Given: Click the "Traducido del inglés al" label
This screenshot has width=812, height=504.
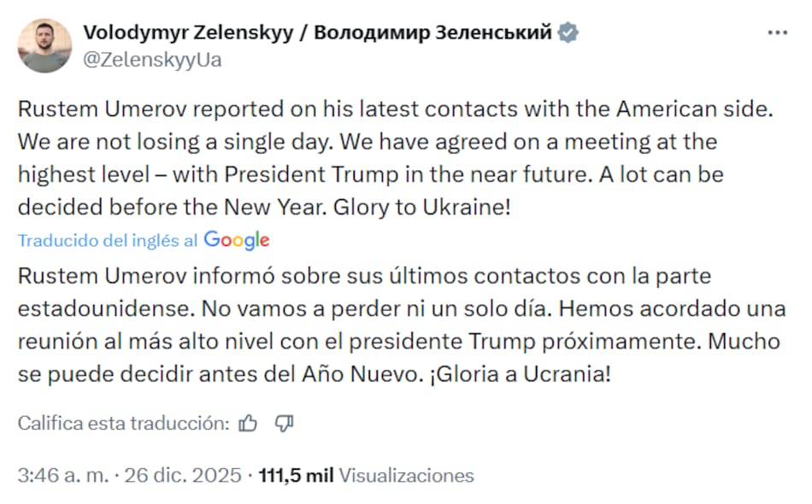Looking at the screenshot, I should click(108, 241).
